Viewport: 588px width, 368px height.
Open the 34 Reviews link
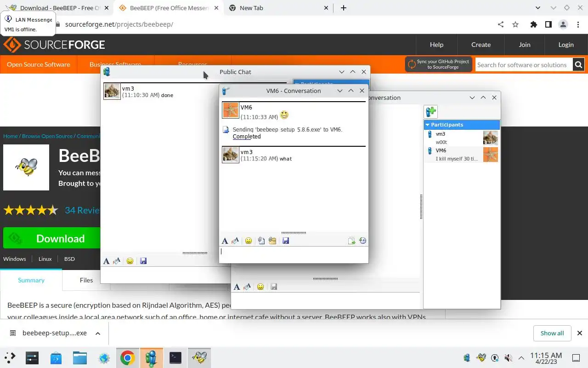click(x=83, y=210)
